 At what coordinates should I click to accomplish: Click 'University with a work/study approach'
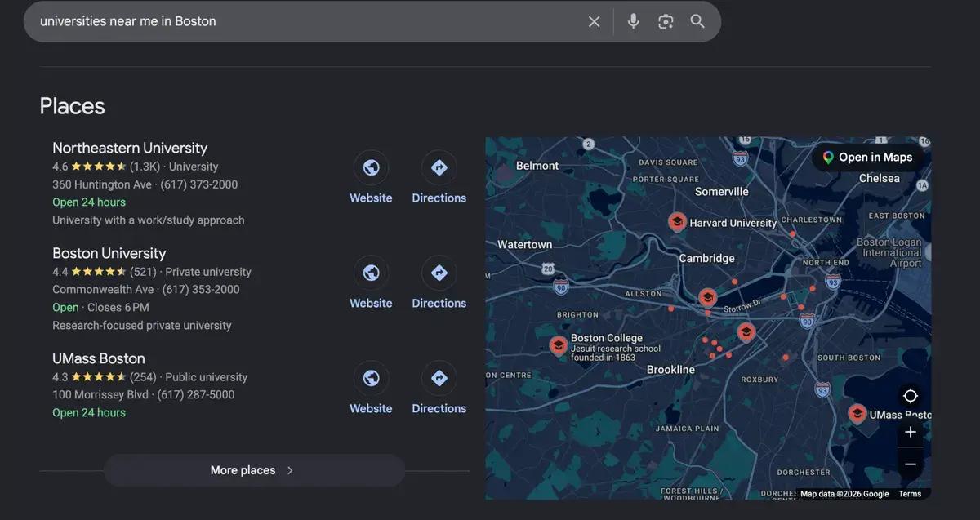[x=149, y=220]
